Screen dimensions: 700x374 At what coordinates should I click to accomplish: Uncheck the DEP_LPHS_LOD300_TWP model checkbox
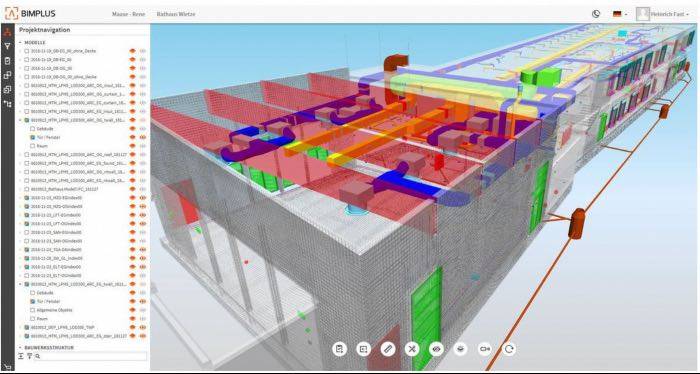27,327
